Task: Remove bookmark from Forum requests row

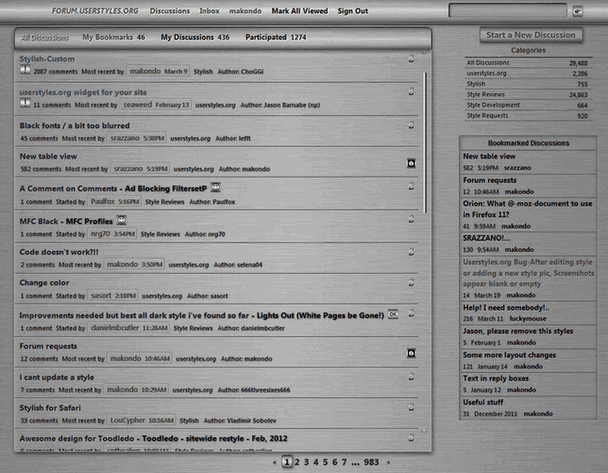Action: [x=411, y=353]
